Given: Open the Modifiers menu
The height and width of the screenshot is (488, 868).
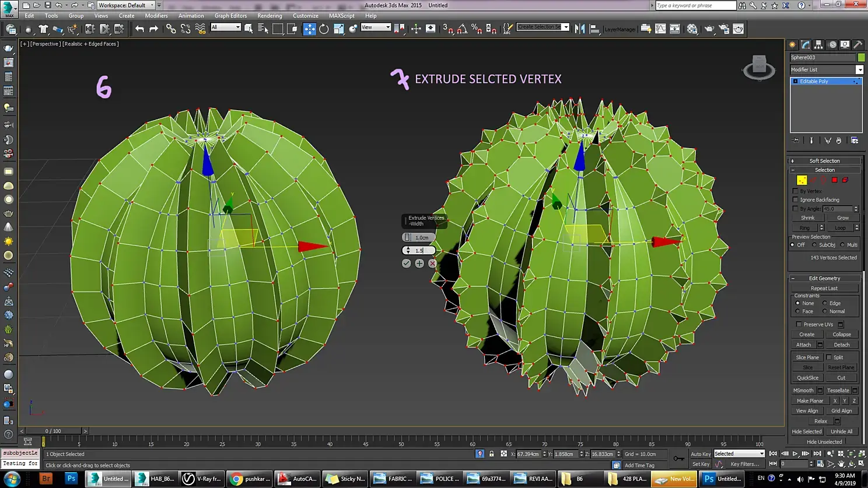Looking at the screenshot, I should [156, 16].
